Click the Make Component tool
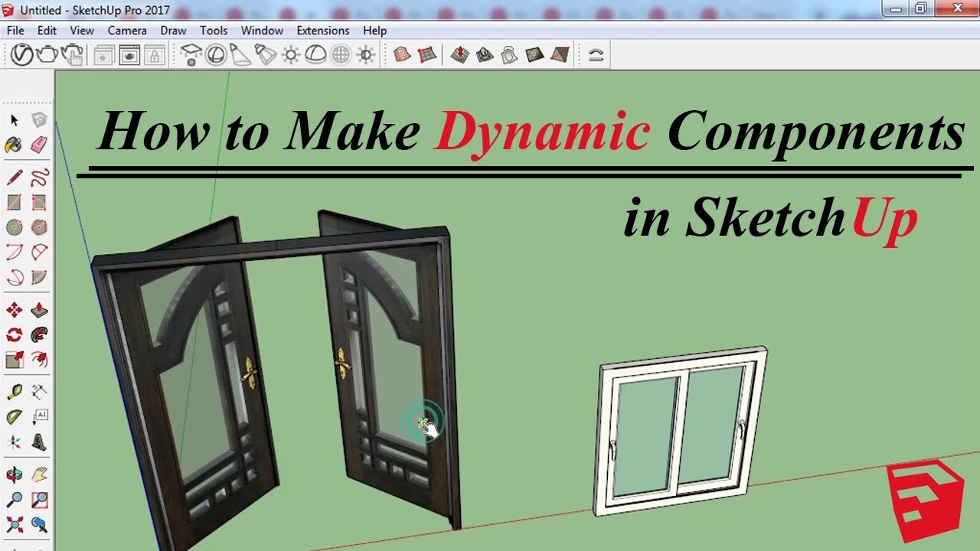Image resolution: width=980 pixels, height=551 pixels. click(39, 120)
